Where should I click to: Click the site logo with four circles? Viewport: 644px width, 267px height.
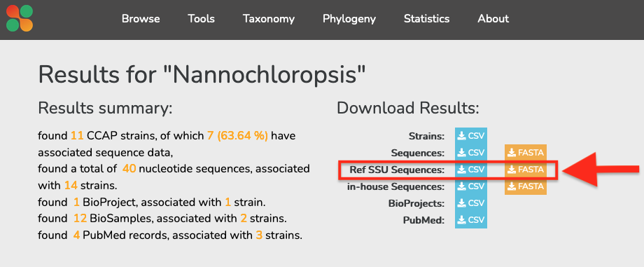20,18
